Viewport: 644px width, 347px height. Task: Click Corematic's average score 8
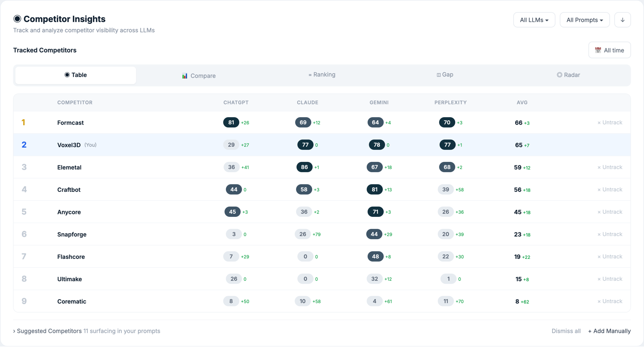517,301
